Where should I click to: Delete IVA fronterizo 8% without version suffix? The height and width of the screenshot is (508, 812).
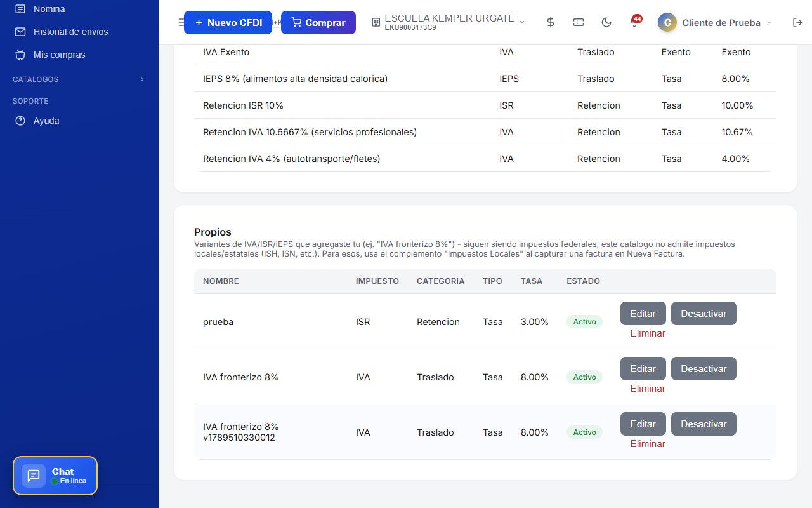(x=648, y=389)
